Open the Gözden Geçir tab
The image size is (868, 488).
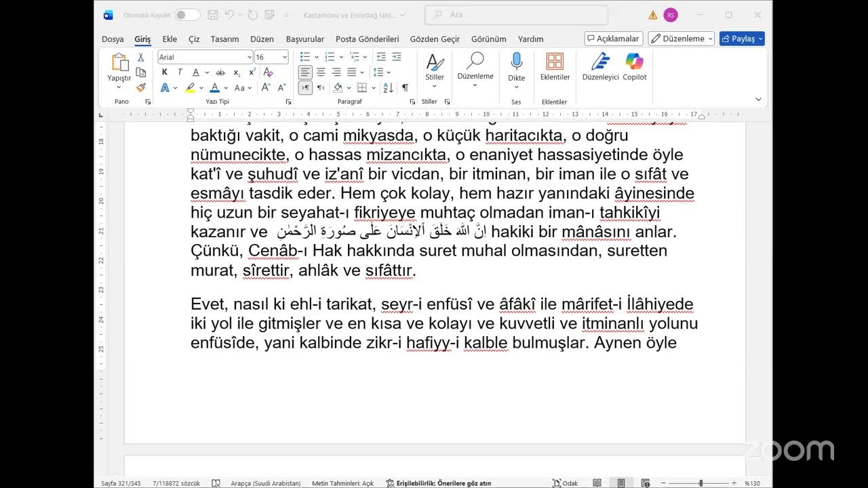435,39
